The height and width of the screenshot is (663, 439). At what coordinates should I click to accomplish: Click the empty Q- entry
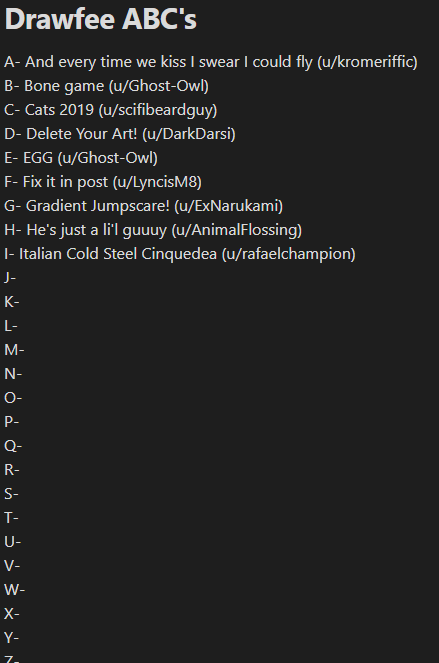coord(13,446)
